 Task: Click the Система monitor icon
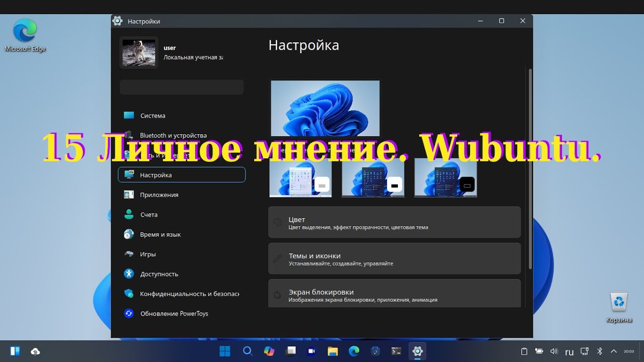pyautogui.click(x=129, y=116)
